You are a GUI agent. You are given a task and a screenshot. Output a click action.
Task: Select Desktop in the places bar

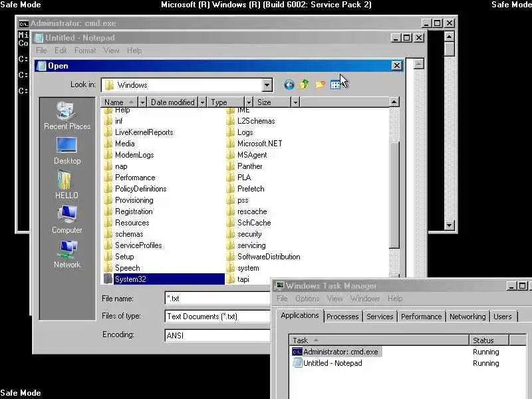67,151
